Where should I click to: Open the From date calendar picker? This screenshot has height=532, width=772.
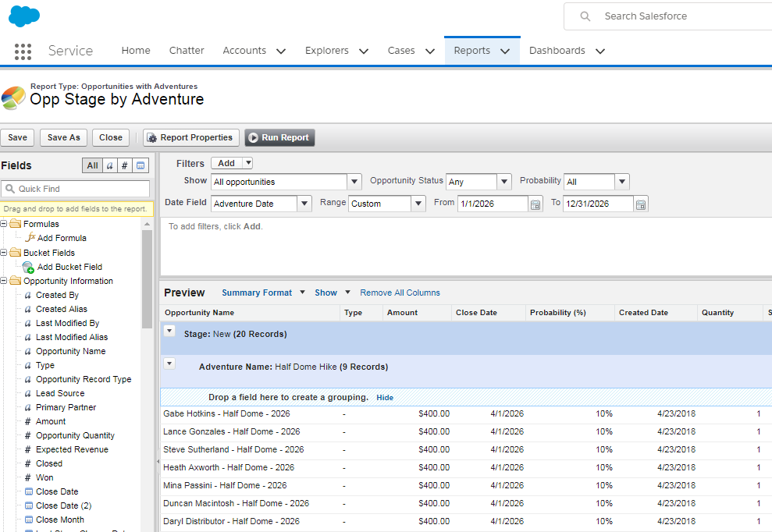coord(535,204)
